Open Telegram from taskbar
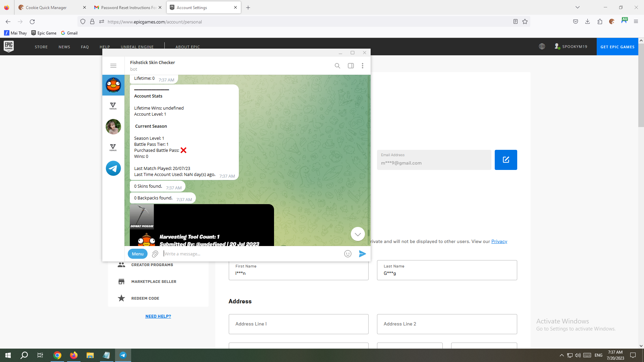This screenshot has height=362, width=644. click(x=123, y=355)
